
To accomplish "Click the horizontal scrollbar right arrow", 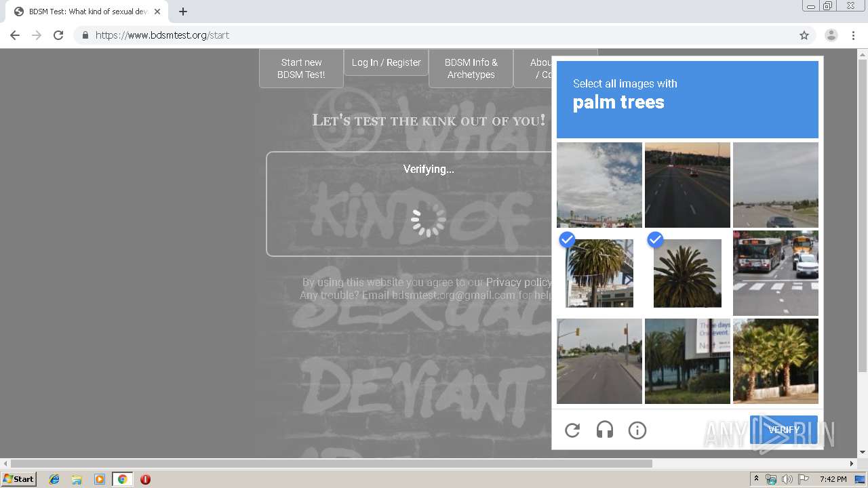I will pyautogui.click(x=852, y=464).
